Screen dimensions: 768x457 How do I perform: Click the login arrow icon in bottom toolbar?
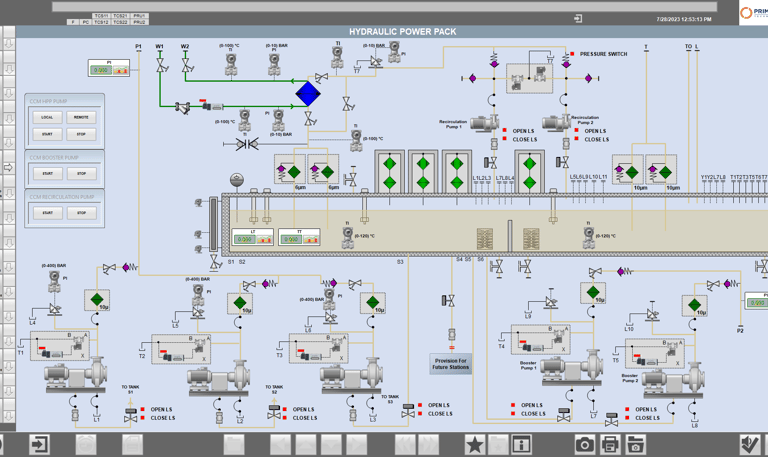[39, 445]
